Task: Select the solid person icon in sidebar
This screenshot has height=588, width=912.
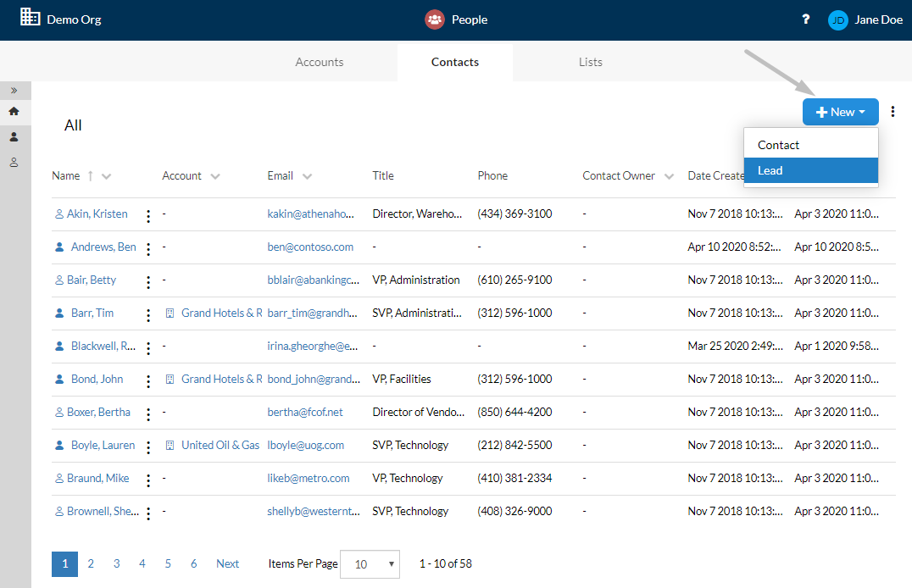Action: click(x=14, y=136)
